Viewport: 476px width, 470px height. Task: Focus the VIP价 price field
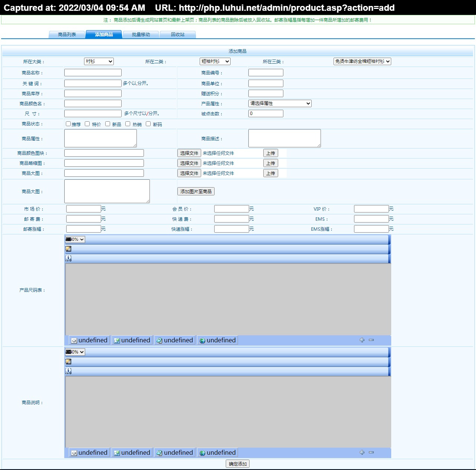372,209
